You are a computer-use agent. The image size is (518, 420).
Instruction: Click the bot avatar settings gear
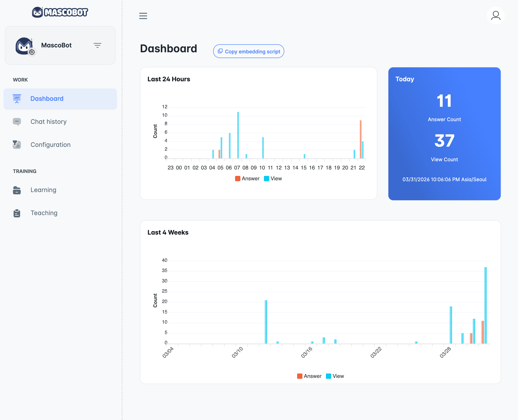tap(32, 52)
